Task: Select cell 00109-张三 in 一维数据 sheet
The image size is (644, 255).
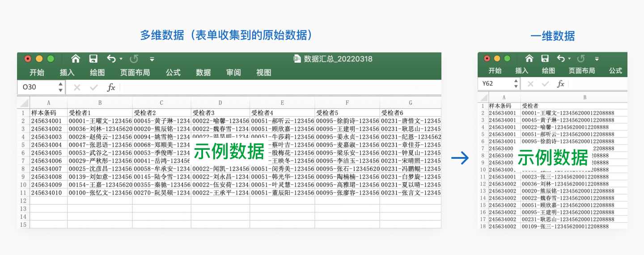Action: (x=574, y=226)
